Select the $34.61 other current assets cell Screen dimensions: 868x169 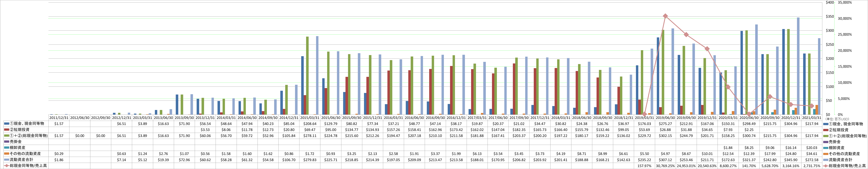coord(812,154)
